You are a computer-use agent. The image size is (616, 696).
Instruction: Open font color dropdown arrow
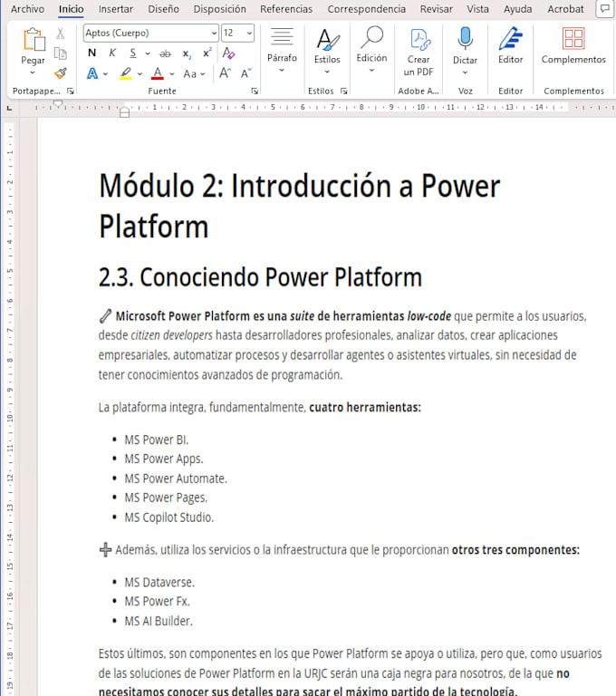click(x=172, y=74)
